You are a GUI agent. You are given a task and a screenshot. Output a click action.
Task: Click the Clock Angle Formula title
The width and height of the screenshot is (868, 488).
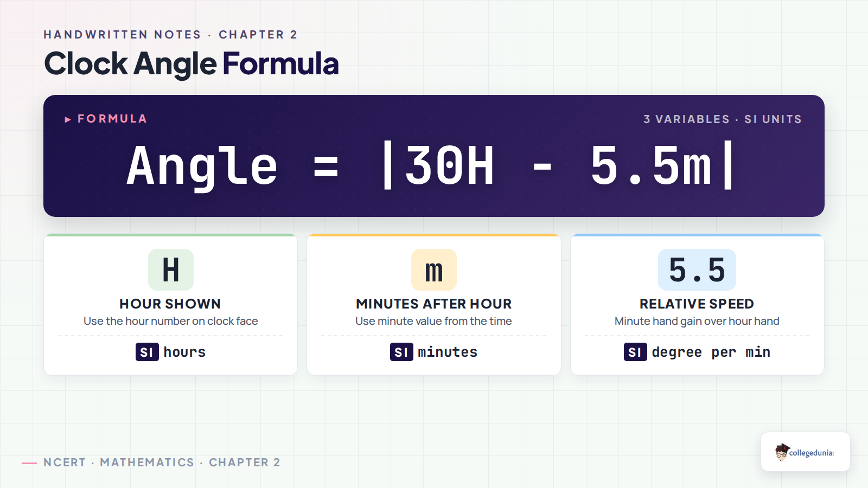[x=192, y=64]
